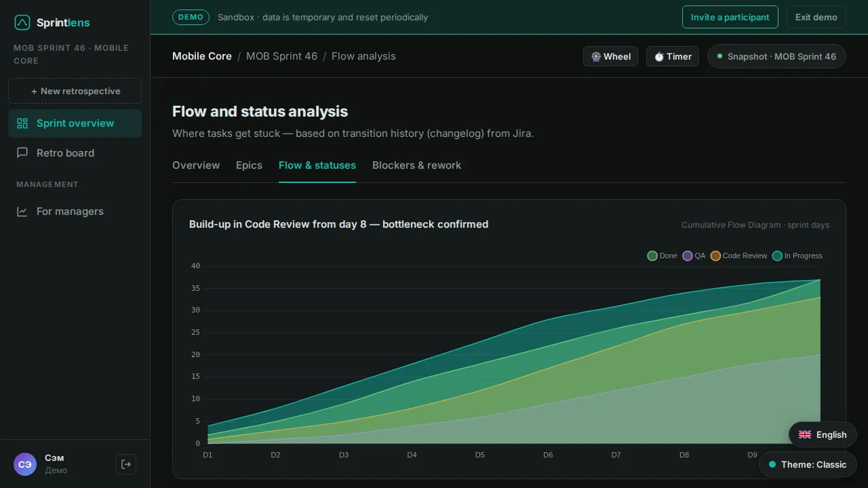Click the logout icon beside Сэм
Viewport: 868px width, 488px height.
[126, 464]
